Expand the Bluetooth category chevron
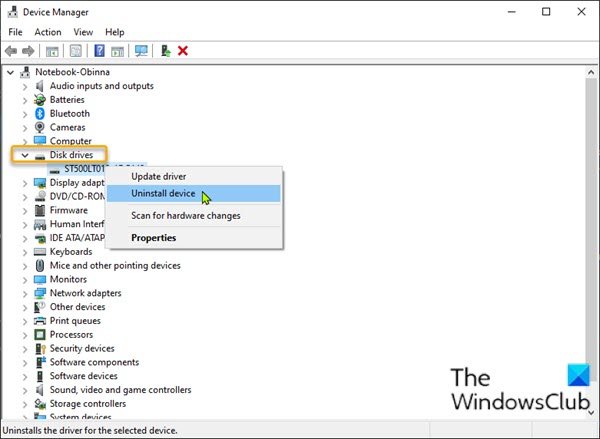Screen dimensions: 600x439 pyautogui.click(x=25, y=114)
